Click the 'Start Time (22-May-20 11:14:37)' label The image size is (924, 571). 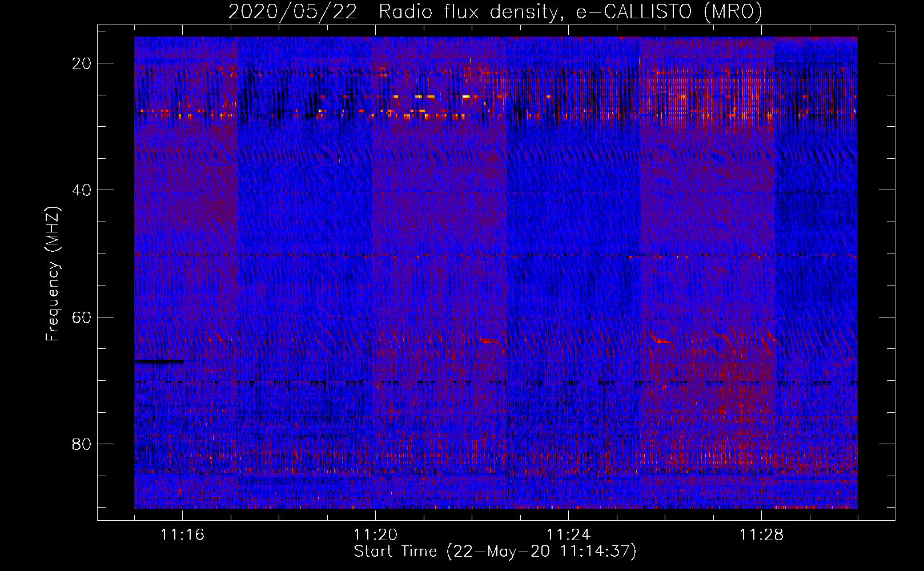[x=495, y=552]
